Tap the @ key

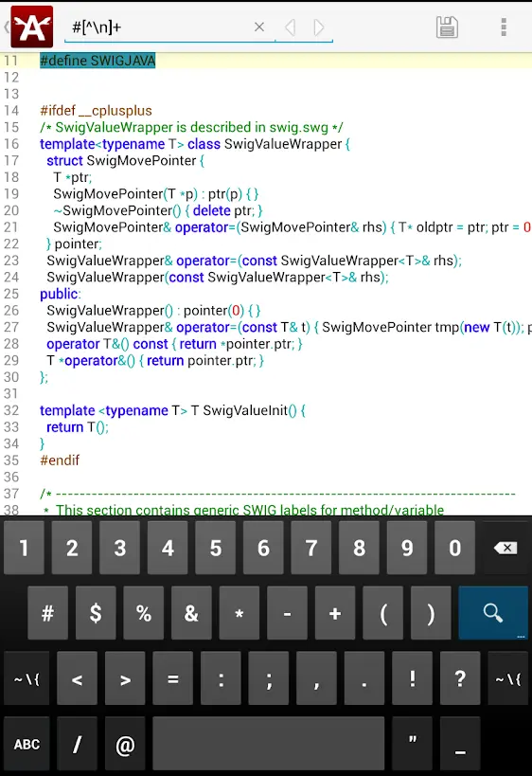(125, 744)
